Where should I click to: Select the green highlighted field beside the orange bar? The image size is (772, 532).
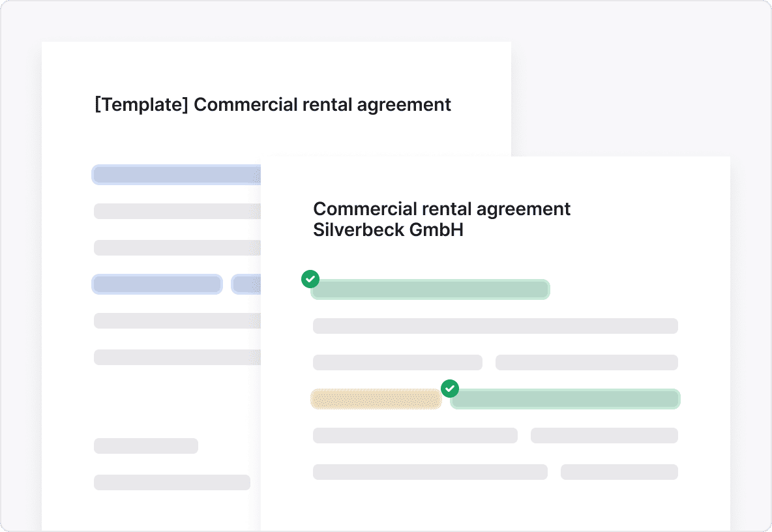pos(565,399)
